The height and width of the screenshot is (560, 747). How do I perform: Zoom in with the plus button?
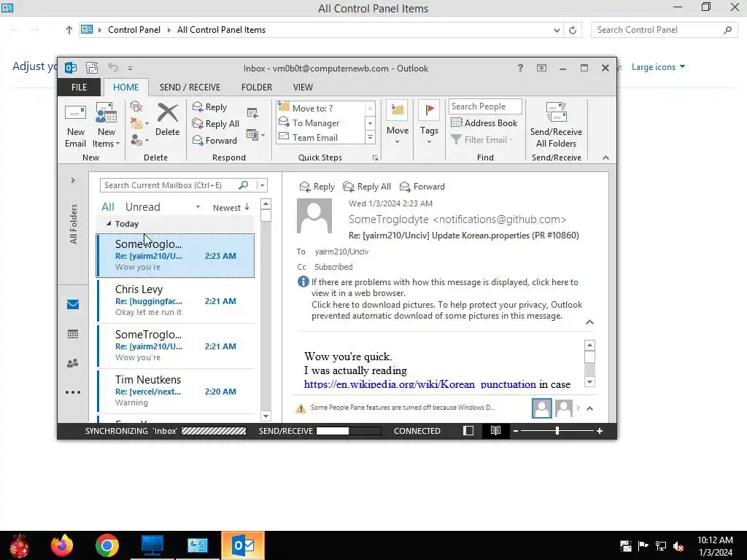[x=600, y=430]
